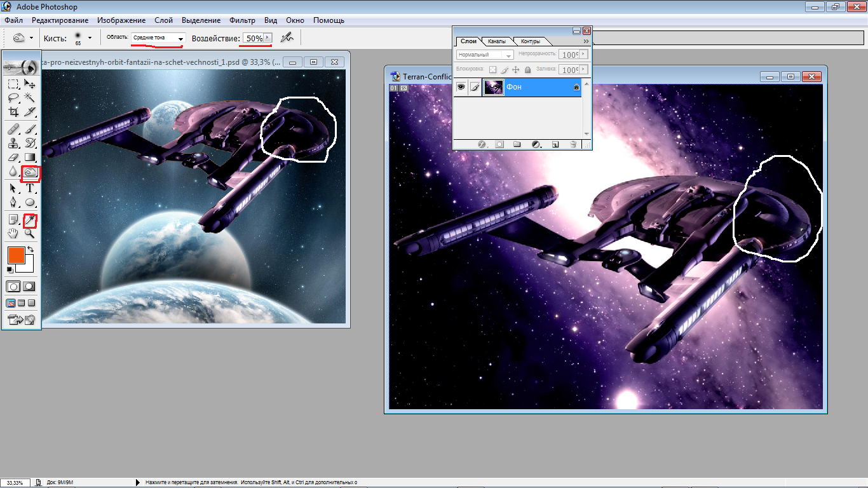
Task: Open adjustment layer menu
Action: tap(536, 144)
